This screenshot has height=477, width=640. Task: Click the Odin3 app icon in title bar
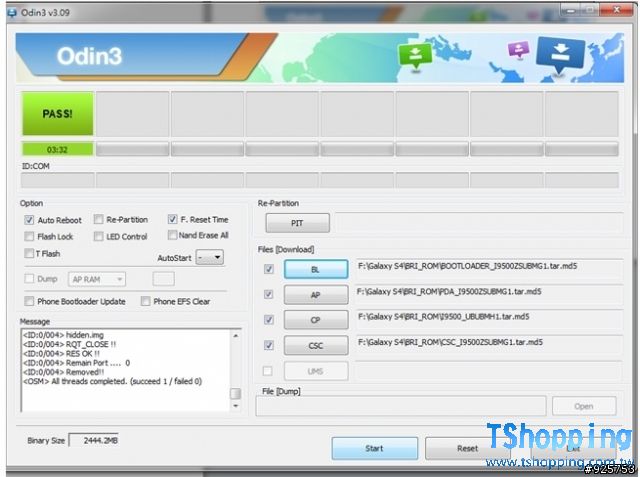pos(12,12)
